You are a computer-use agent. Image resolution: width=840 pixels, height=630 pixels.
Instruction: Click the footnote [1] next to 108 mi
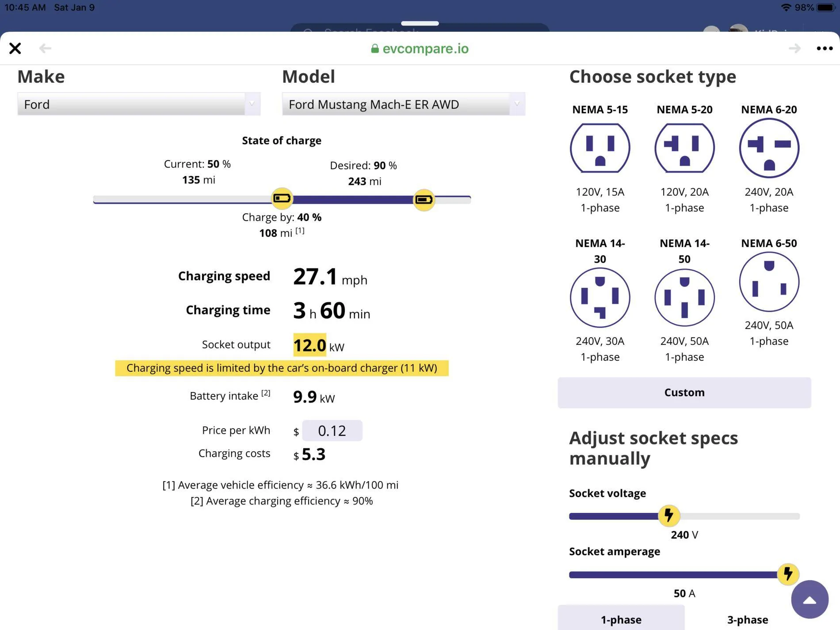click(x=300, y=230)
